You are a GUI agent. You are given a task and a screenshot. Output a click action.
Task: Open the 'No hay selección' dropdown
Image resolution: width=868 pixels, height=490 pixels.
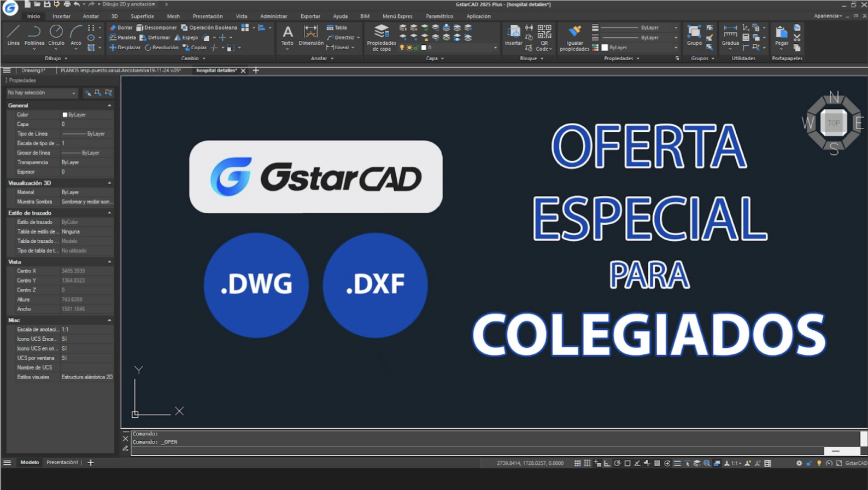pyautogui.click(x=42, y=93)
